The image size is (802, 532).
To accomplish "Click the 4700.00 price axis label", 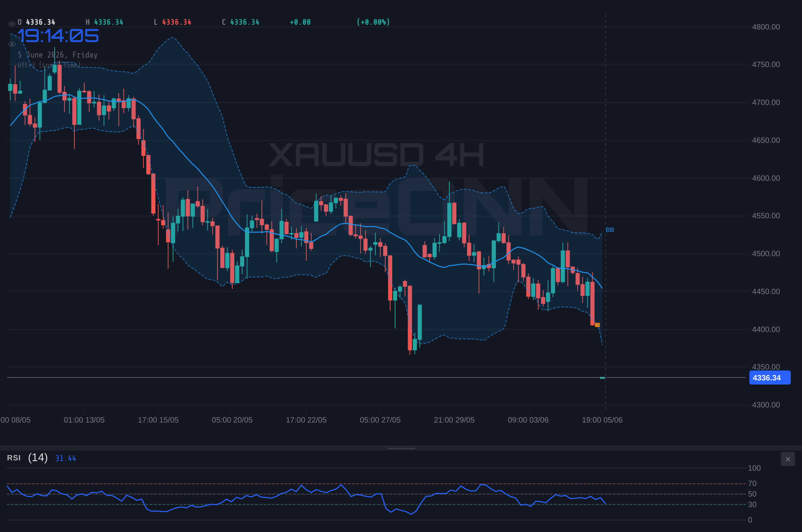I will (766, 102).
